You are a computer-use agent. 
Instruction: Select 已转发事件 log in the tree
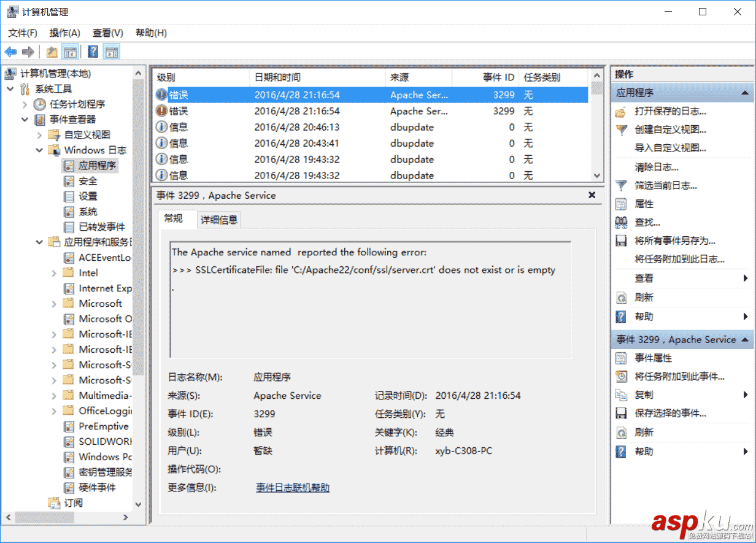click(102, 227)
